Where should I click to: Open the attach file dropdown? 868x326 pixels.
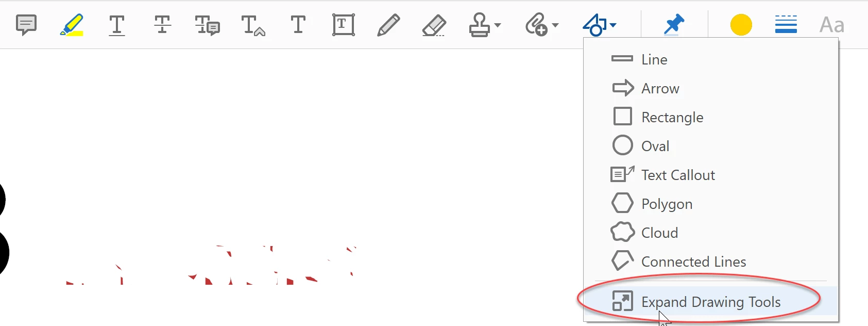(x=542, y=25)
